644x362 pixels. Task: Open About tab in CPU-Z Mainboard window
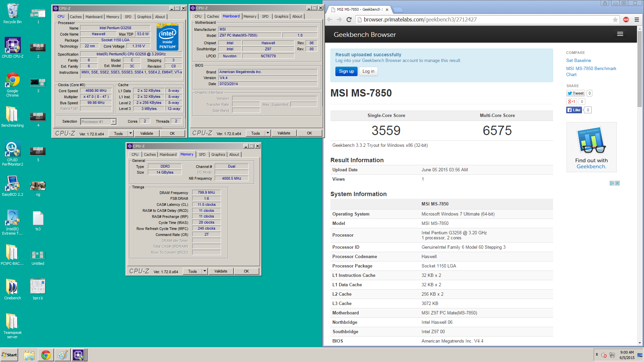(297, 16)
